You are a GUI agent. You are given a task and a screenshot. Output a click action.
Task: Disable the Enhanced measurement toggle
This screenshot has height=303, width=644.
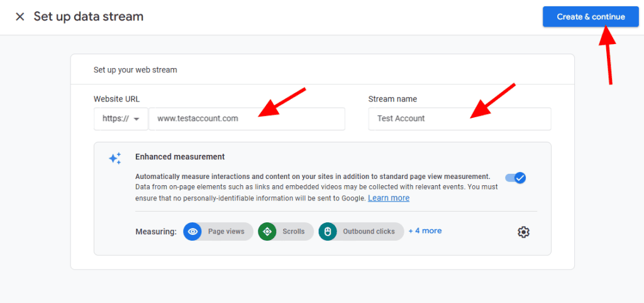[x=516, y=178]
